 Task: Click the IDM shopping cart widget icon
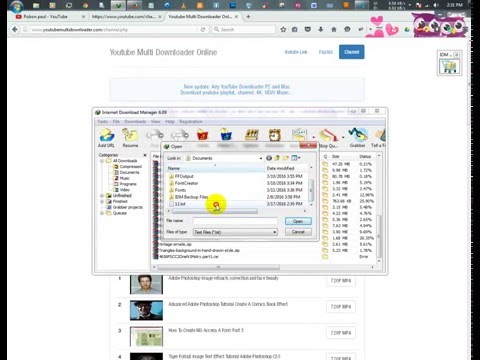[x=449, y=67]
